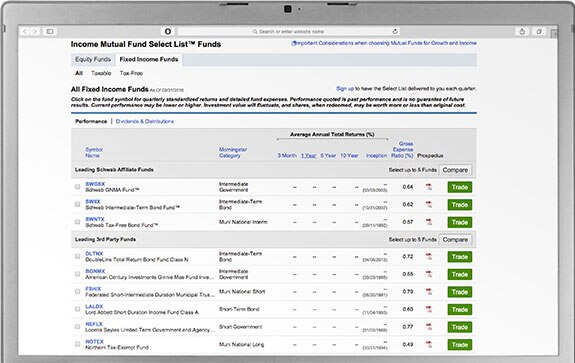Screen dimensions: 575x363
Task: Open prospectus PDF for FSHIX
Action: tap(429, 292)
